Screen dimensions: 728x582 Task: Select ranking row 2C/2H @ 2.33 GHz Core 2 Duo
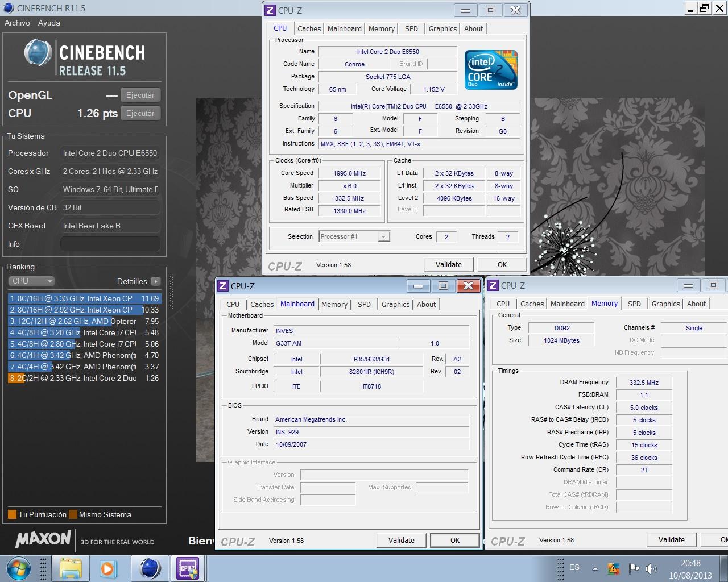(85, 378)
